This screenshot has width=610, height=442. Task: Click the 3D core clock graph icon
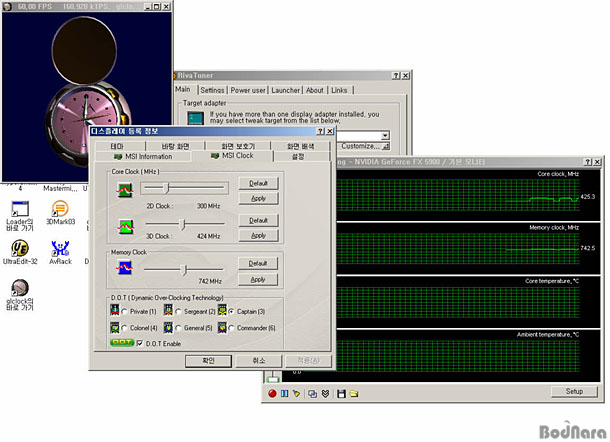pyautogui.click(x=125, y=226)
